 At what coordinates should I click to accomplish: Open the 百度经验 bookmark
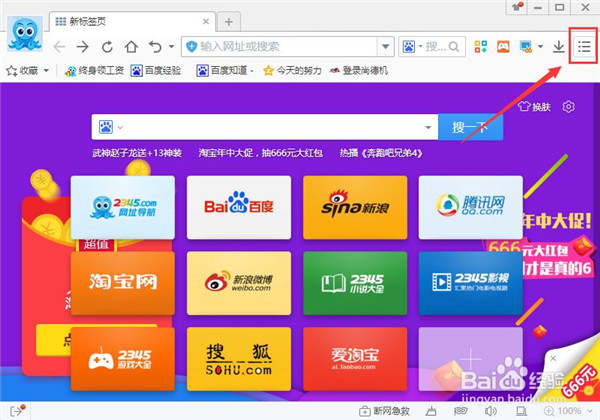[158, 71]
